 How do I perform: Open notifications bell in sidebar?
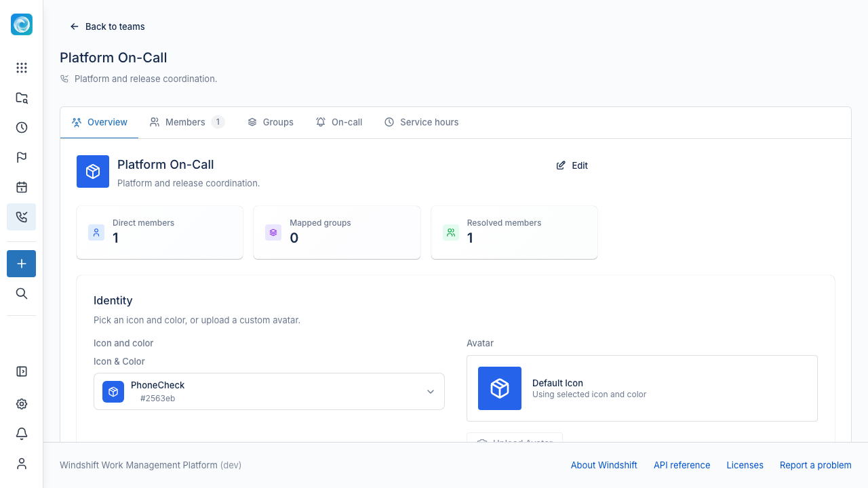click(22, 434)
